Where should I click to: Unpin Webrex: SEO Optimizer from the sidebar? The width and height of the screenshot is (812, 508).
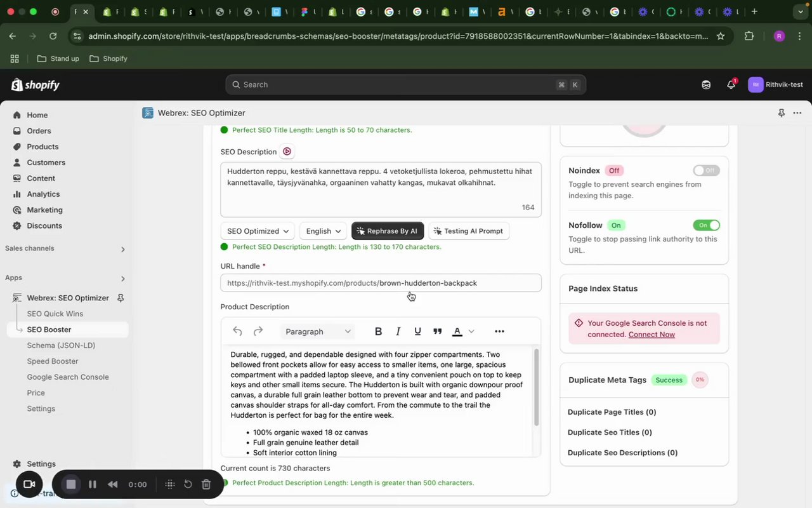(121, 298)
